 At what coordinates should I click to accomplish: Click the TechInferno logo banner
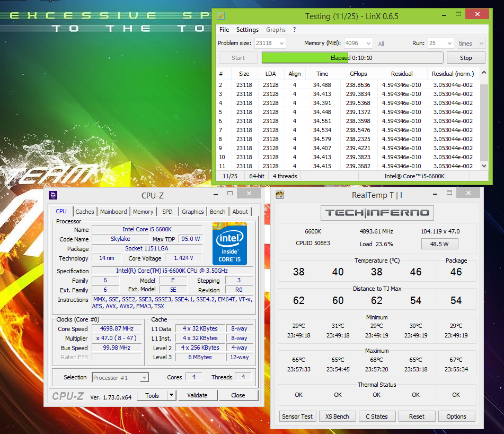point(377,213)
